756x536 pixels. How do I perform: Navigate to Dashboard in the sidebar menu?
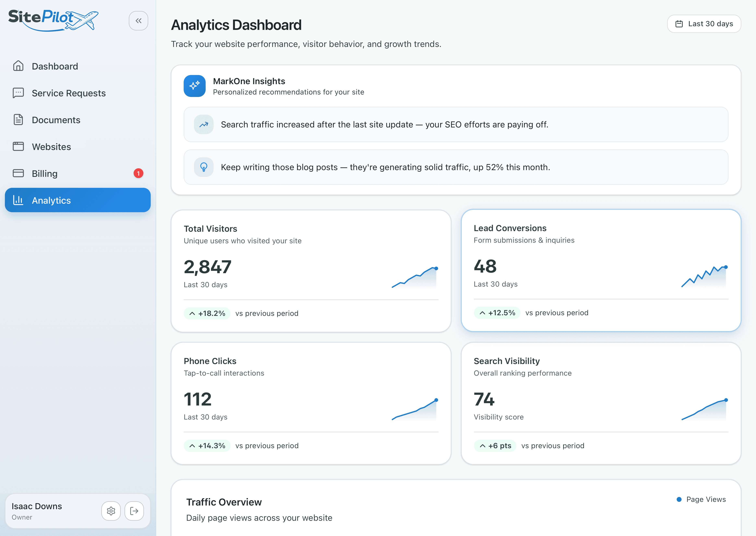tap(55, 66)
